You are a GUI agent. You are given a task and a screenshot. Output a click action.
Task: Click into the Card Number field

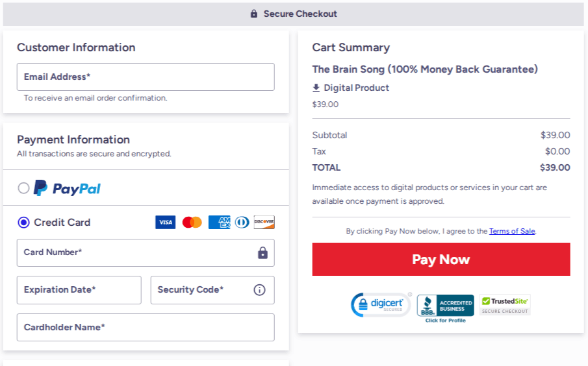(x=136, y=252)
